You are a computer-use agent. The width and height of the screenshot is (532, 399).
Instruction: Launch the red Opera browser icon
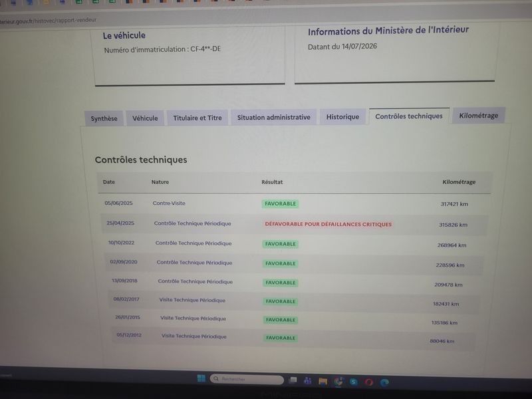(x=369, y=382)
